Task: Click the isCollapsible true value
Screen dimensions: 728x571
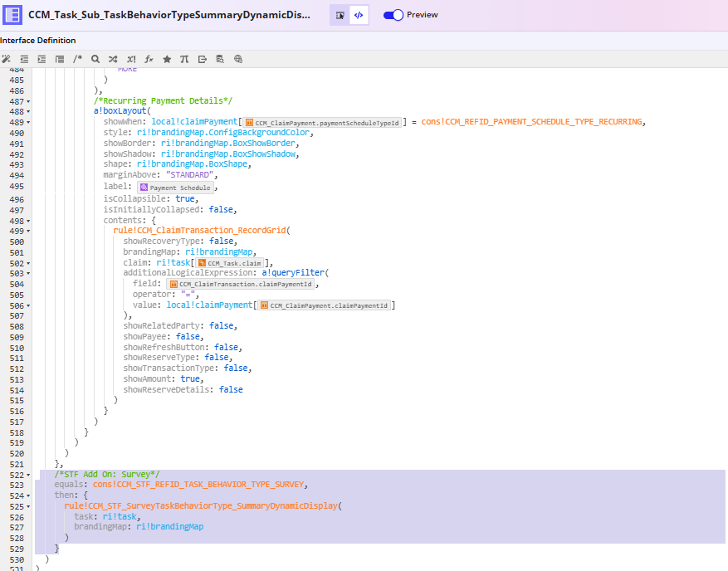Action: tap(185, 198)
